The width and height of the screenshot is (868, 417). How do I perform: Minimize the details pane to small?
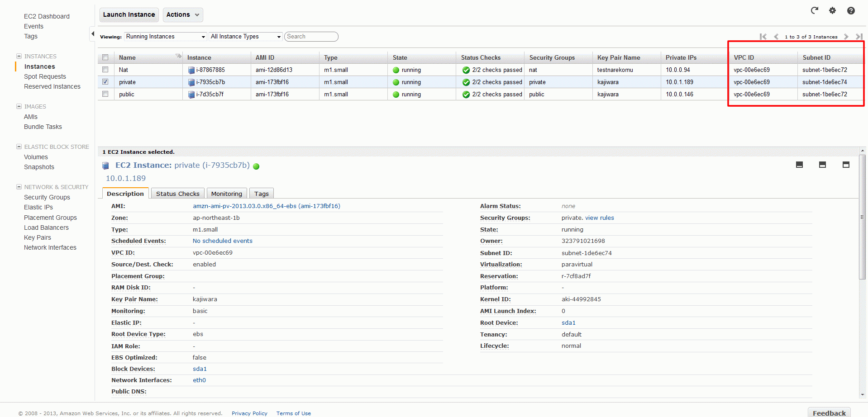800,165
